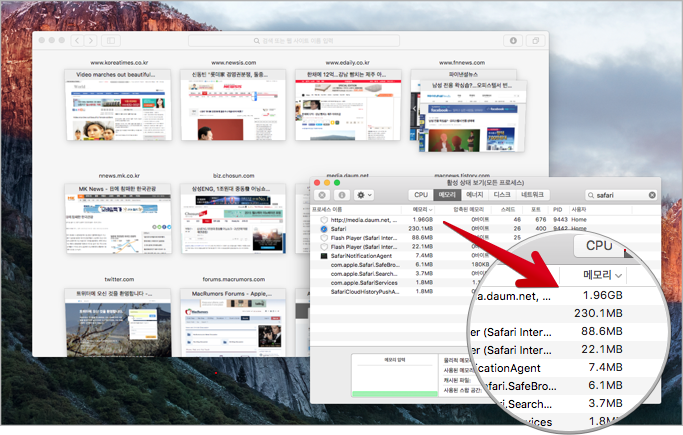Select com.apple.Safari.Search... process
The image size is (683, 435).
[x=364, y=274]
